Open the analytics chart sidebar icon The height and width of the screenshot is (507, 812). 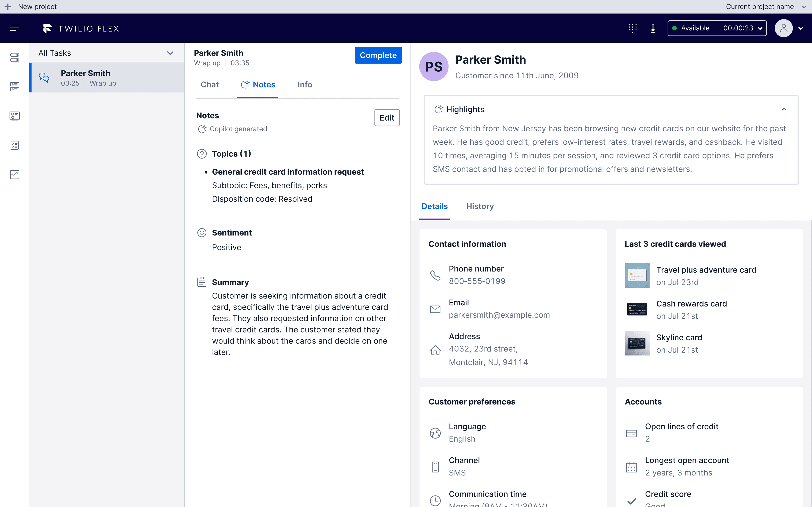pos(14,174)
